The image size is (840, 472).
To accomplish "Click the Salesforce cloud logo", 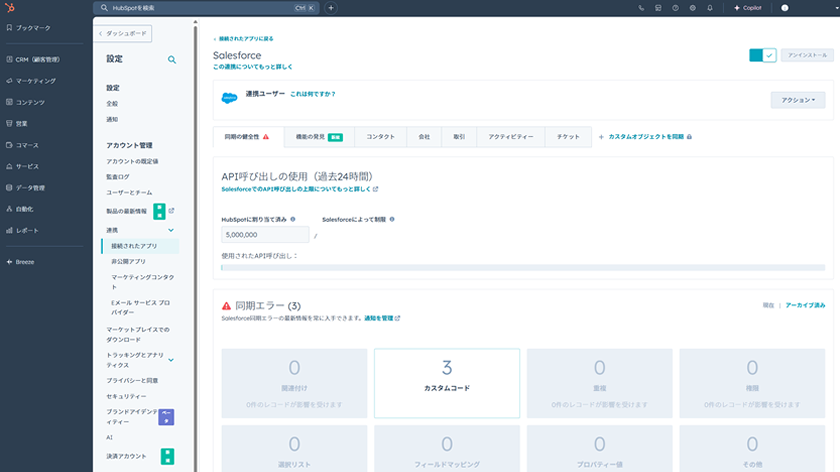I will 229,98.
